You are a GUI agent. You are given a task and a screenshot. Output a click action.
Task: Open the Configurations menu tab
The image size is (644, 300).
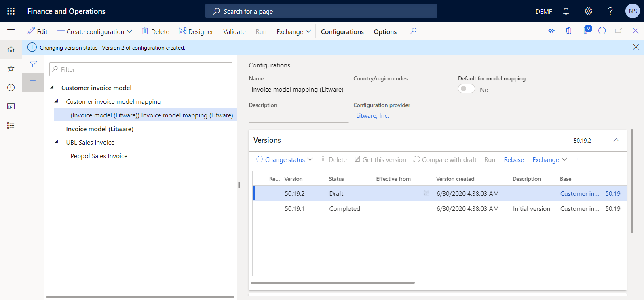[x=342, y=31]
